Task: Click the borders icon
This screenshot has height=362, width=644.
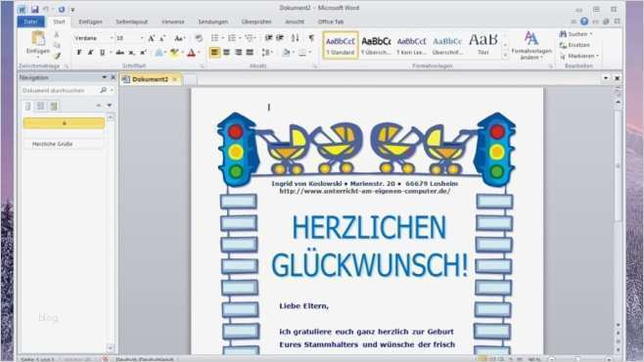Action: click(302, 53)
